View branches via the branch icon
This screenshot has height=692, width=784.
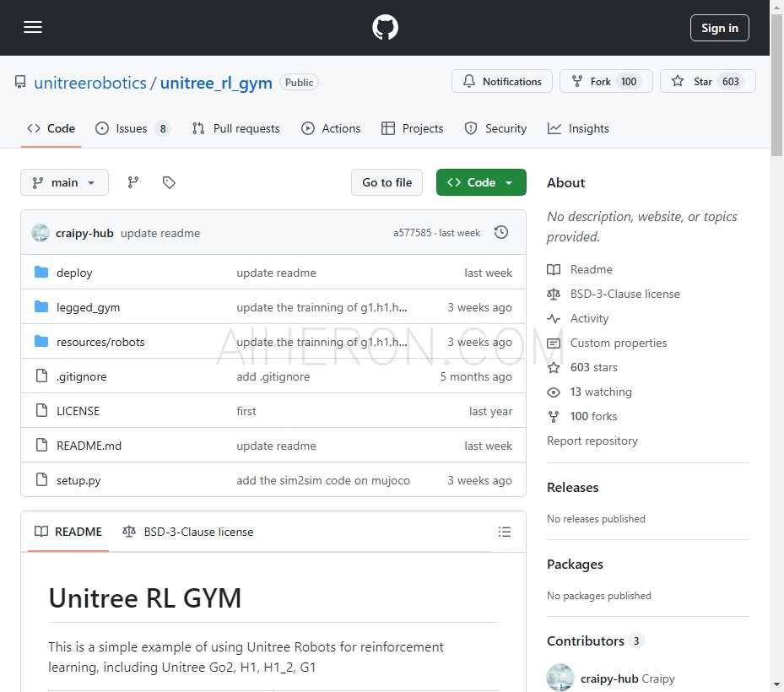[x=133, y=182]
